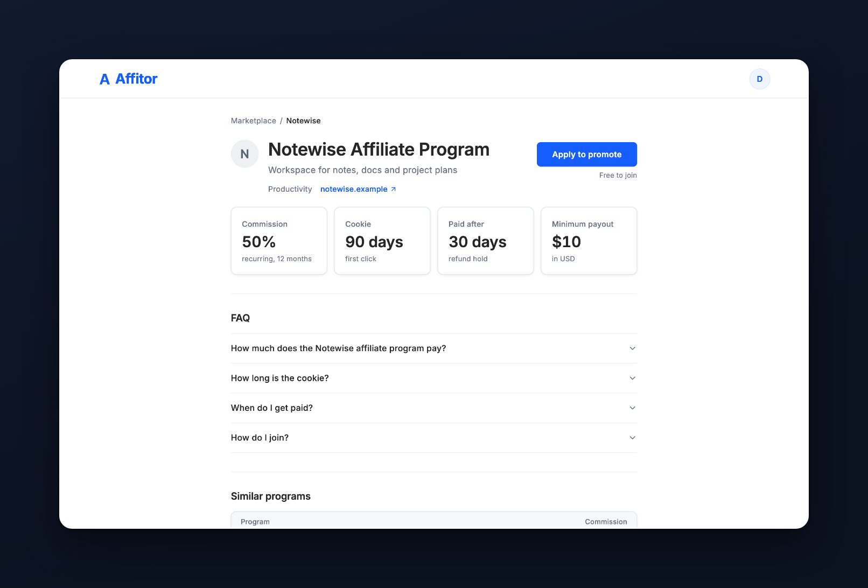Click chevron for the affiliate program pay question
The image size is (868, 588).
tap(632, 348)
